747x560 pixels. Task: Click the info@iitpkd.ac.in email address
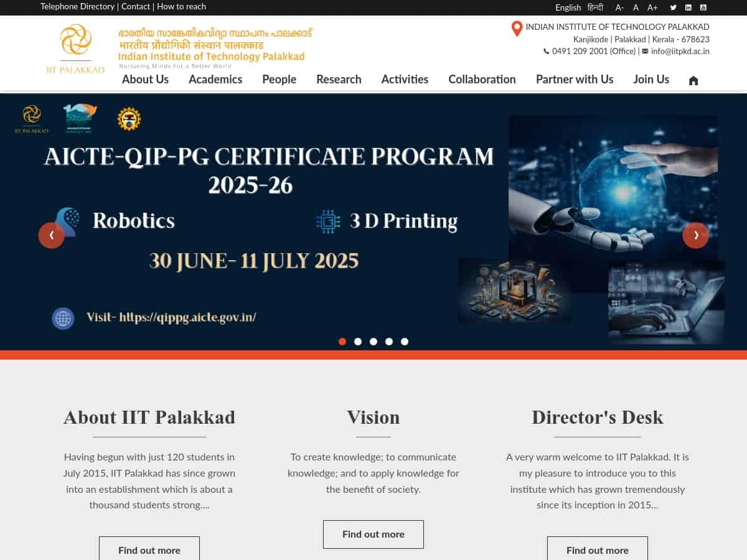(680, 51)
